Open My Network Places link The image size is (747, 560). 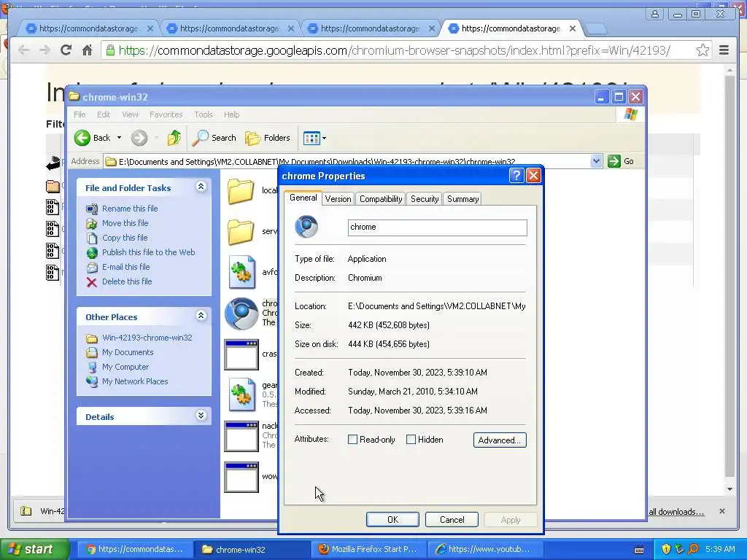(x=135, y=381)
